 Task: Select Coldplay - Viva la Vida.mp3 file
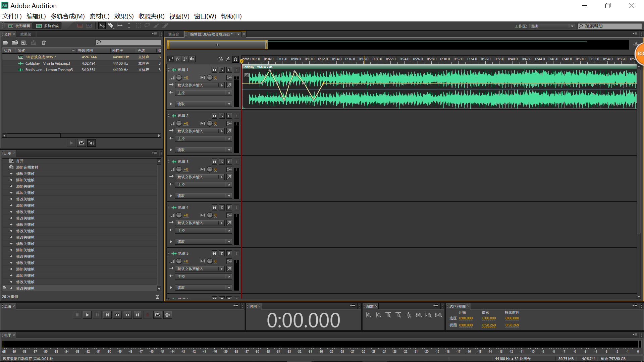click(48, 63)
